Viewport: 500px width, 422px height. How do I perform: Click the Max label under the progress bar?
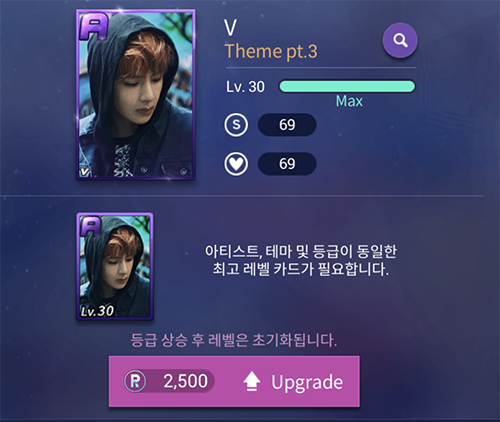349,101
